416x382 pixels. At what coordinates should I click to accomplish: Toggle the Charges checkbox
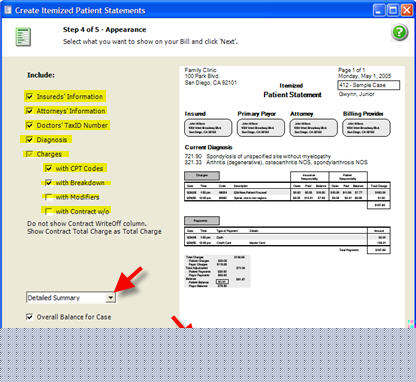tap(30, 154)
